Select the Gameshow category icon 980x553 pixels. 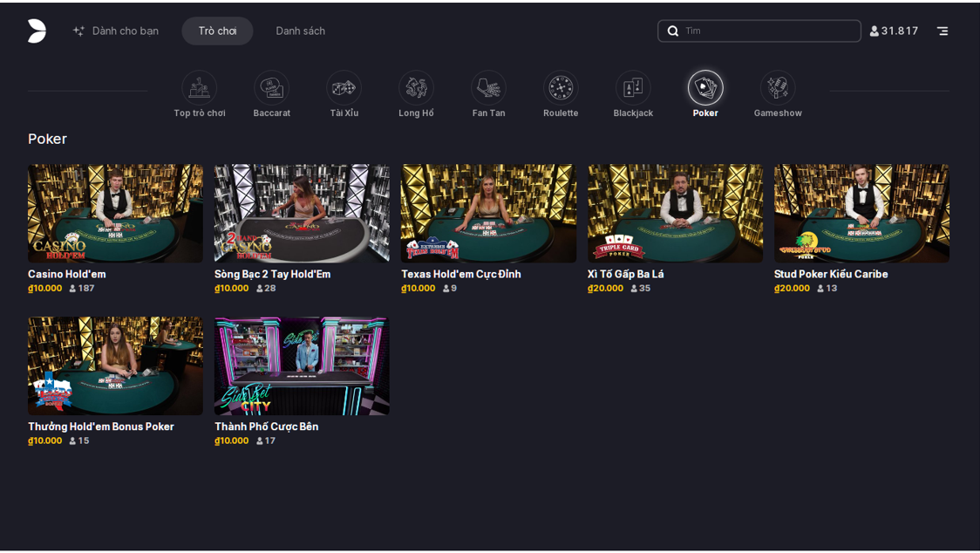coord(778,88)
